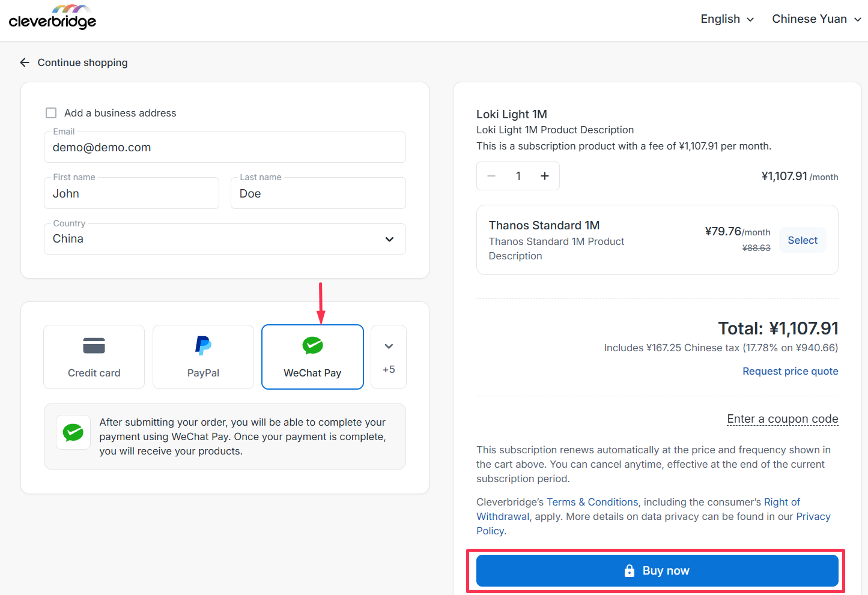This screenshot has width=868, height=595.
Task: Open the Request price quote link
Action: (790, 371)
